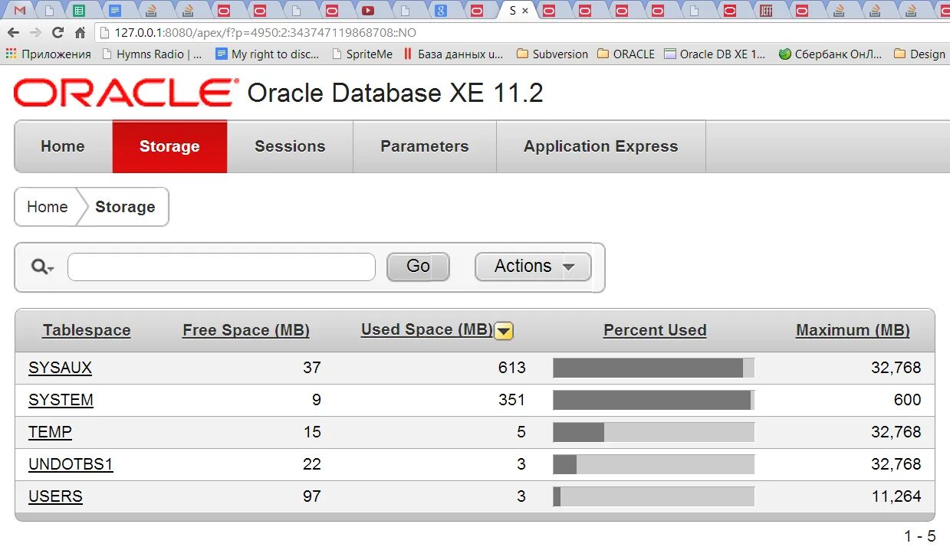Click TEMP percent used bar
The image size is (950, 560).
(x=654, y=432)
